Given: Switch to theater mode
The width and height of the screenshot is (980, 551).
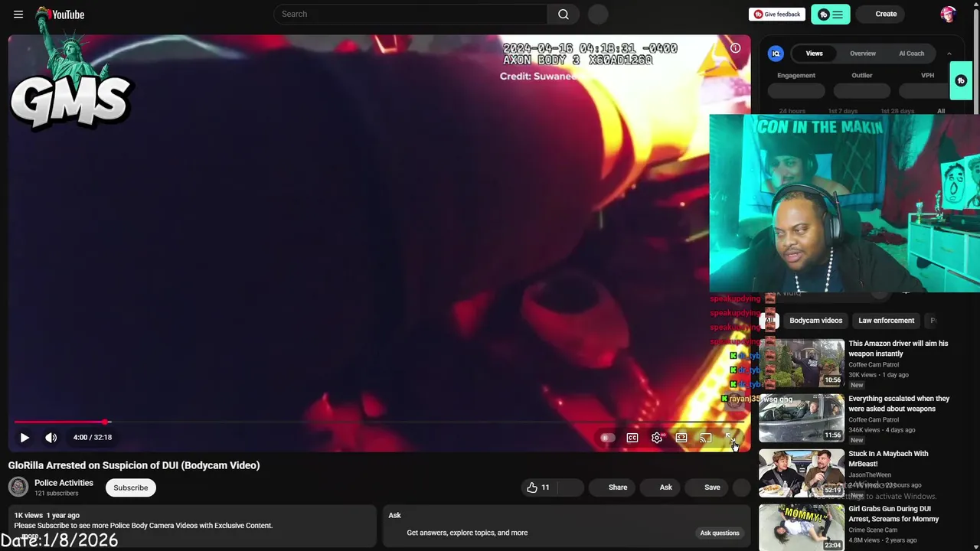Looking at the screenshot, I should click(x=681, y=438).
